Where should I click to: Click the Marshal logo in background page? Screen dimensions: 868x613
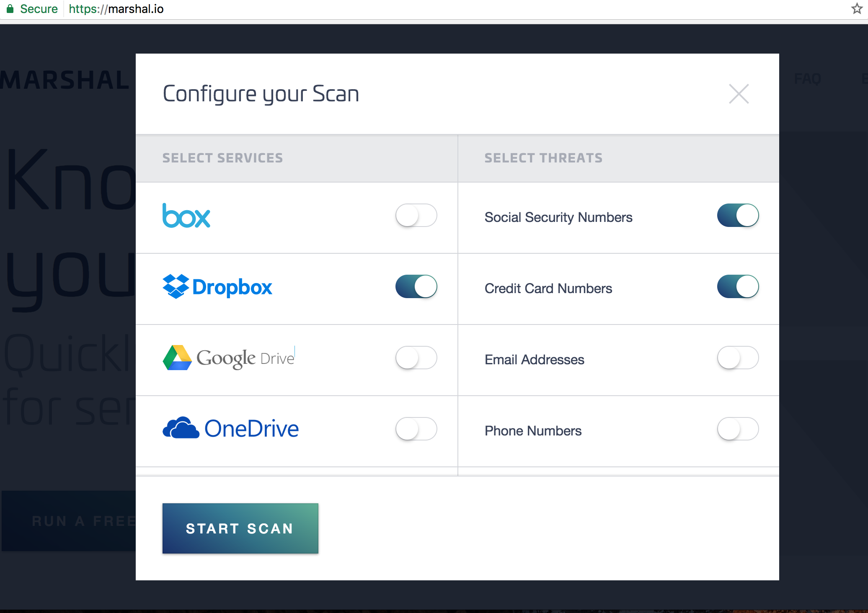click(65, 80)
